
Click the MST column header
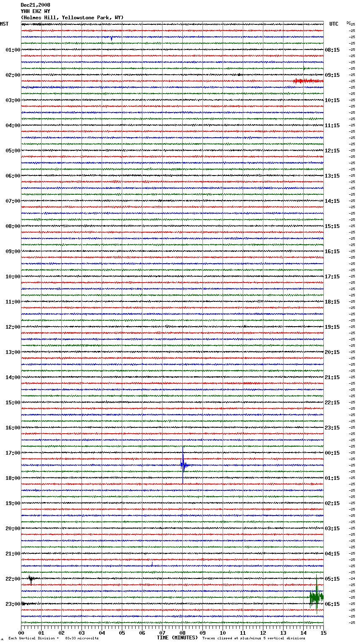(4, 24)
